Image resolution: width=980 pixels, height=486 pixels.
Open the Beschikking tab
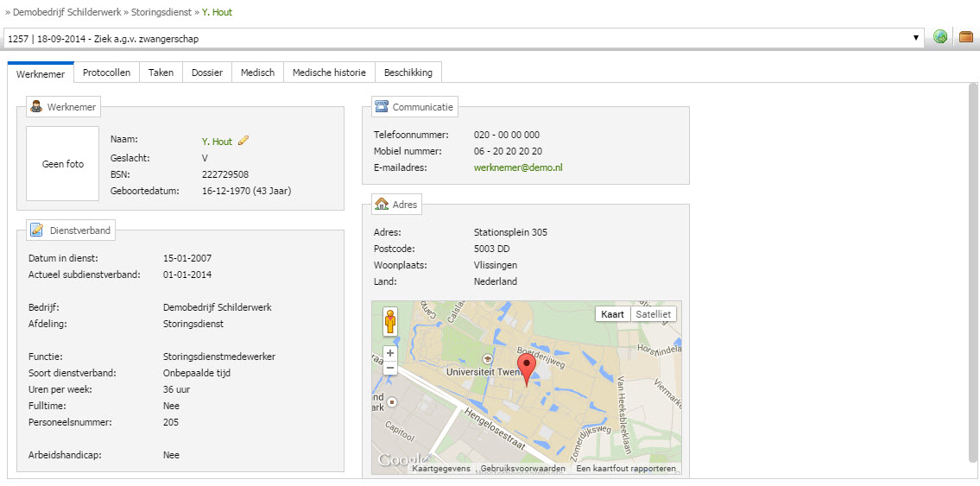pyautogui.click(x=408, y=73)
